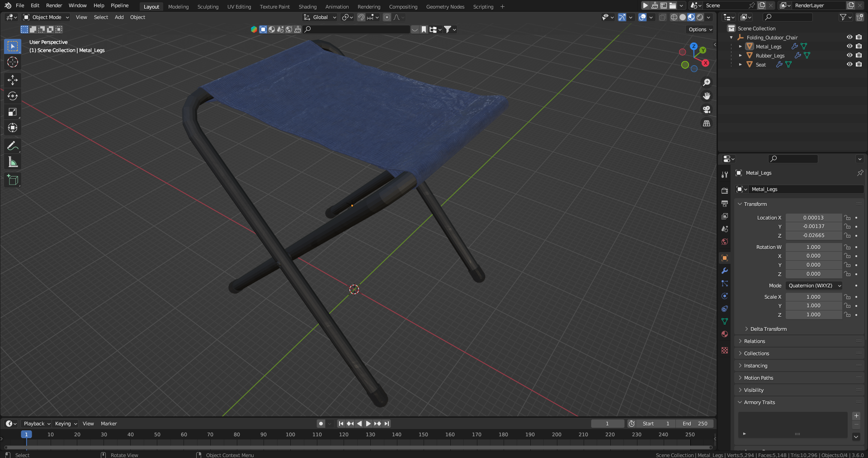Image resolution: width=868 pixels, height=458 pixels.
Task: Click the current frame number field
Action: coord(608,424)
